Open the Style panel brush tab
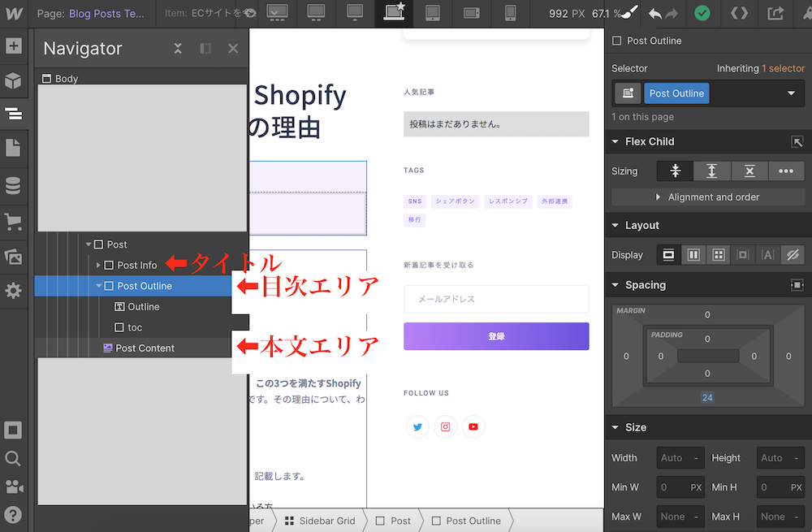 tap(630, 12)
